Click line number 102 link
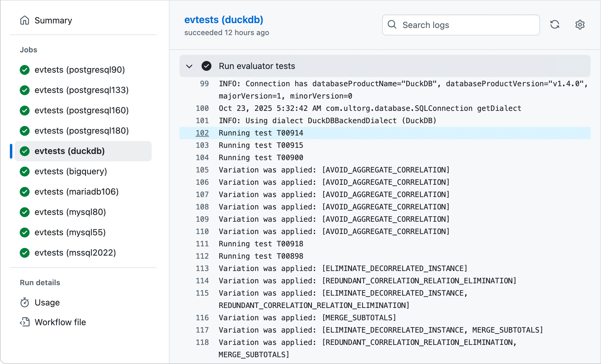The image size is (601, 364). click(x=202, y=133)
